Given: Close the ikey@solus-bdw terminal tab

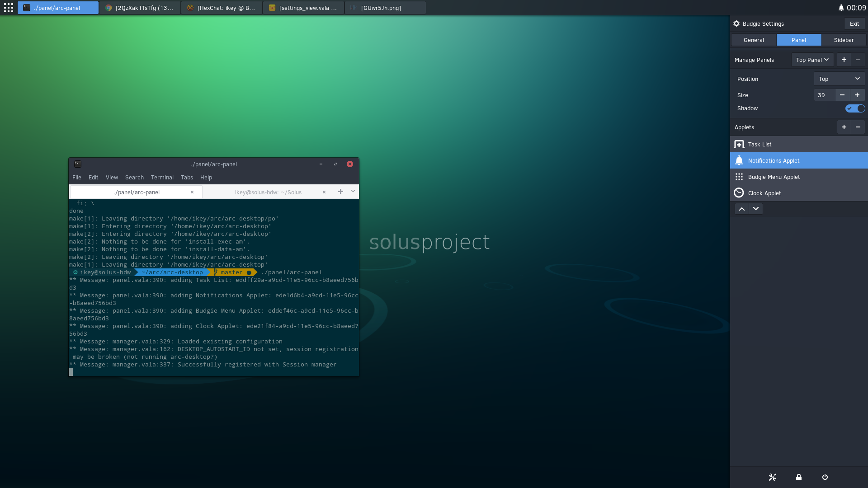Looking at the screenshot, I should (324, 192).
